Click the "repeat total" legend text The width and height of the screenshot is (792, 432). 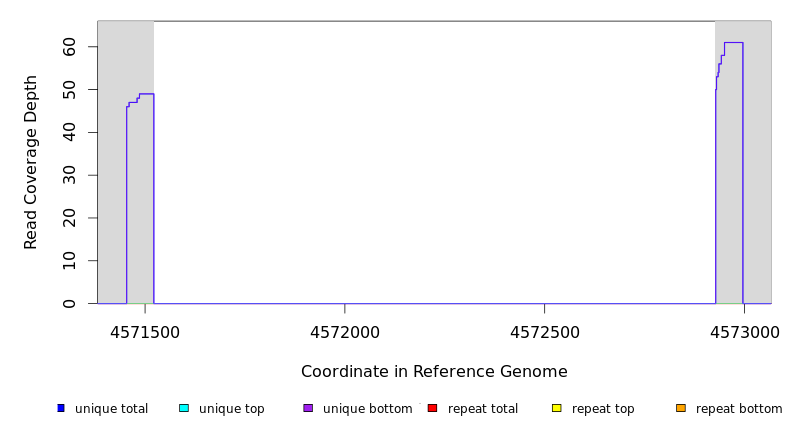click(x=483, y=409)
